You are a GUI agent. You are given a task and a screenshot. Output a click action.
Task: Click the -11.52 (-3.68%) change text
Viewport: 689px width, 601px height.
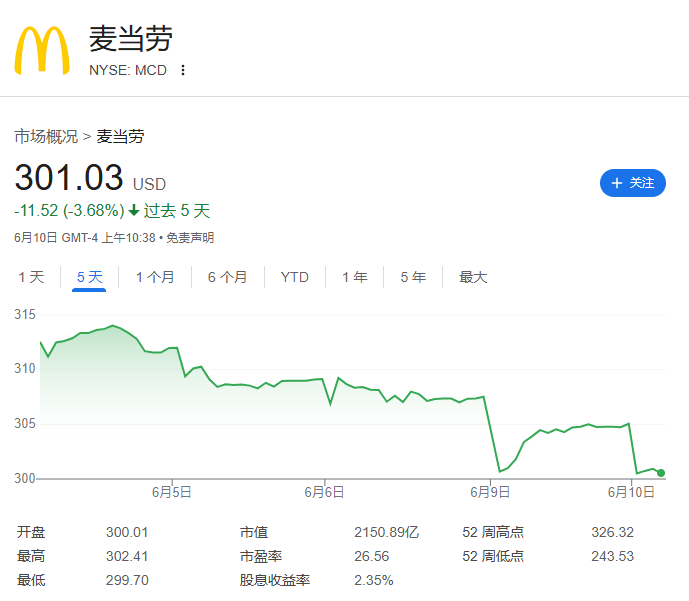pyautogui.click(x=69, y=210)
